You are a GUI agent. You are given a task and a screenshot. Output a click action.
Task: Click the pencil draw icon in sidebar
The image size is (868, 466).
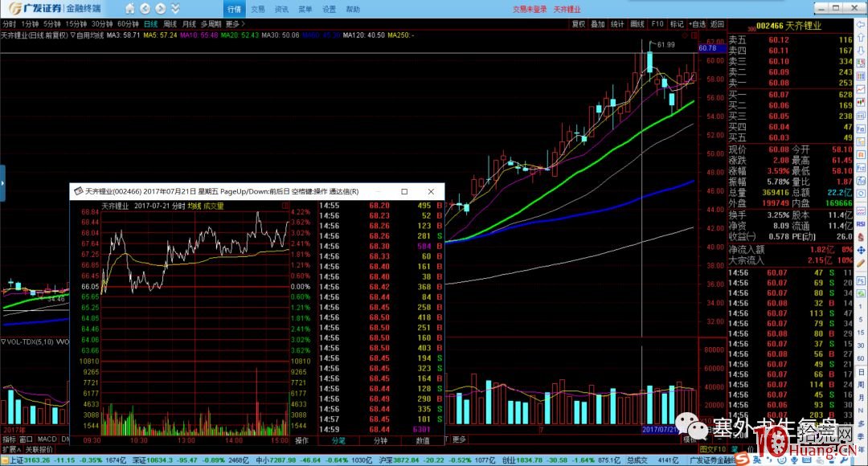(x=861, y=264)
